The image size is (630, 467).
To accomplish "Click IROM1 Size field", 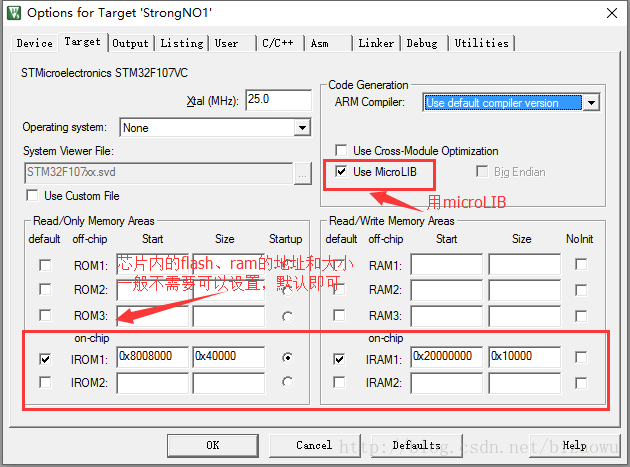I will point(229,357).
